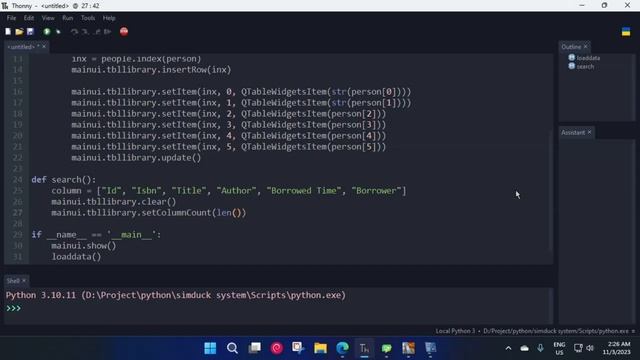
Task: Click line number 22 in the gutter
Action: point(17,158)
